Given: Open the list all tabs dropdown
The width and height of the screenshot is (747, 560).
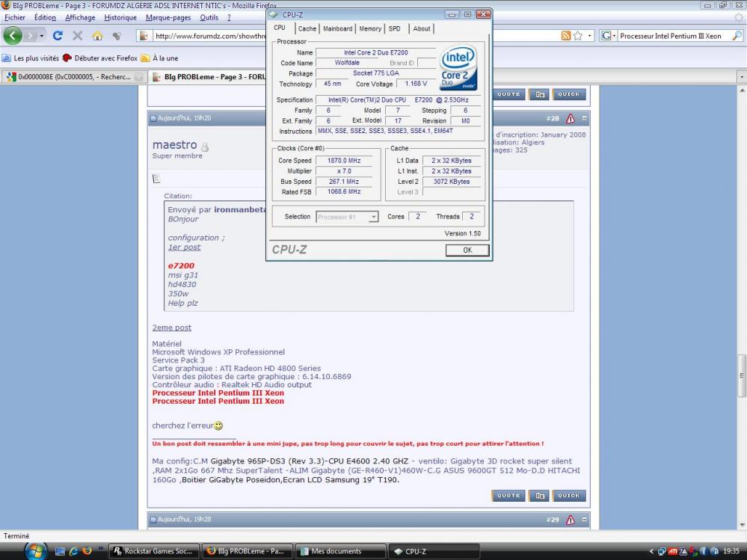Looking at the screenshot, I should [x=741, y=77].
